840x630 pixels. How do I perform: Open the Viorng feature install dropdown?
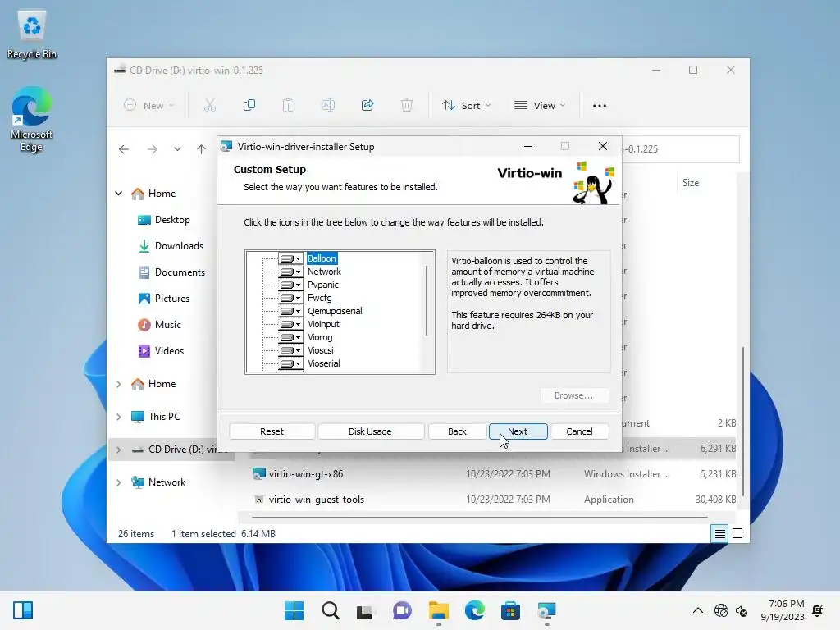pos(290,337)
